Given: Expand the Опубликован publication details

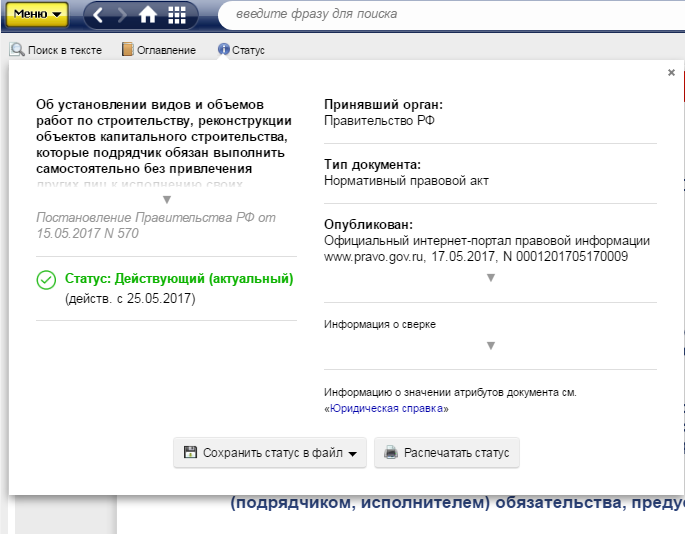Looking at the screenshot, I should (490, 278).
